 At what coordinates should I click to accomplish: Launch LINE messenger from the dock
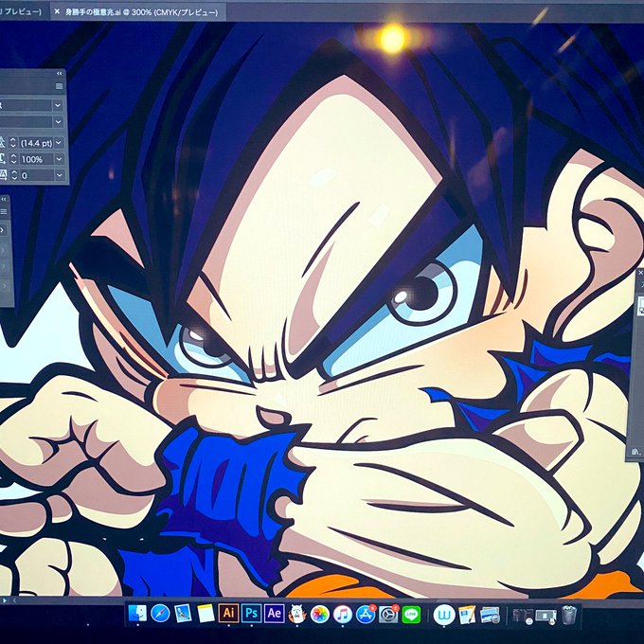click(x=411, y=615)
